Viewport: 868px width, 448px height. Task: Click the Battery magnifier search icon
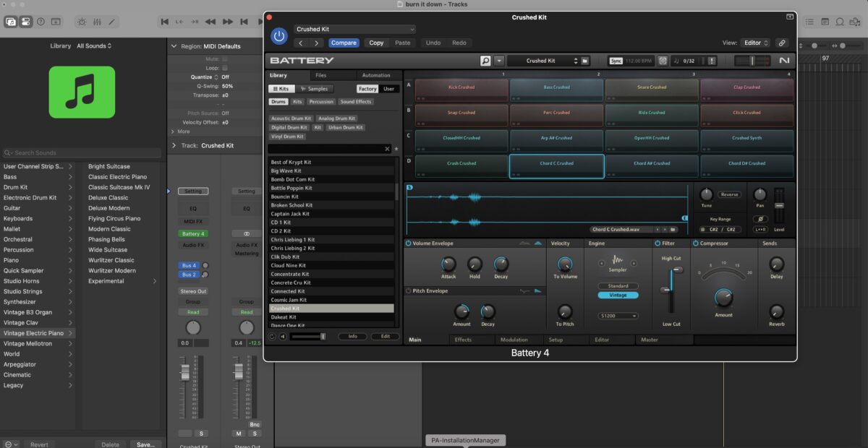pos(485,61)
